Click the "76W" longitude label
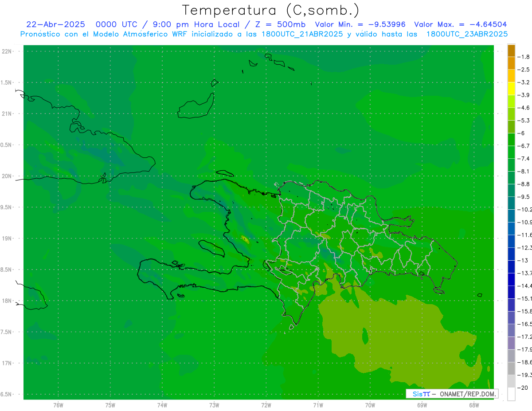This screenshot has height=411, width=532. [x=58, y=405]
